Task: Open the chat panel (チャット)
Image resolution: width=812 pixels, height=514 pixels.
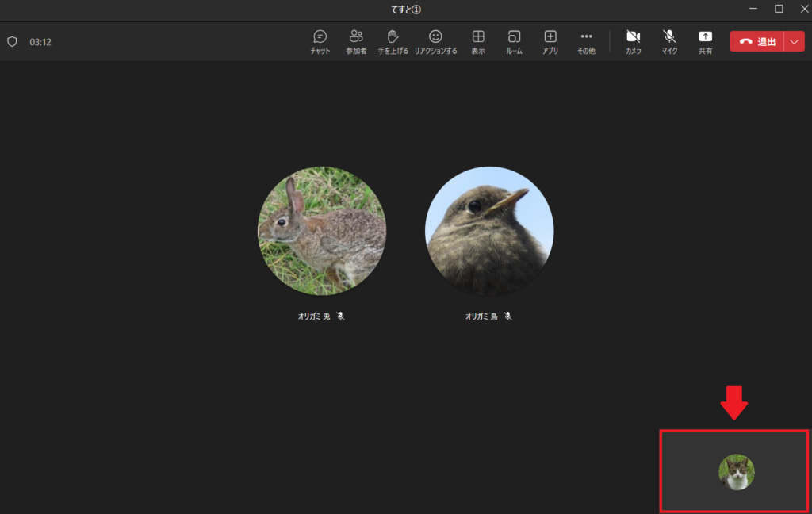Action: coord(320,42)
